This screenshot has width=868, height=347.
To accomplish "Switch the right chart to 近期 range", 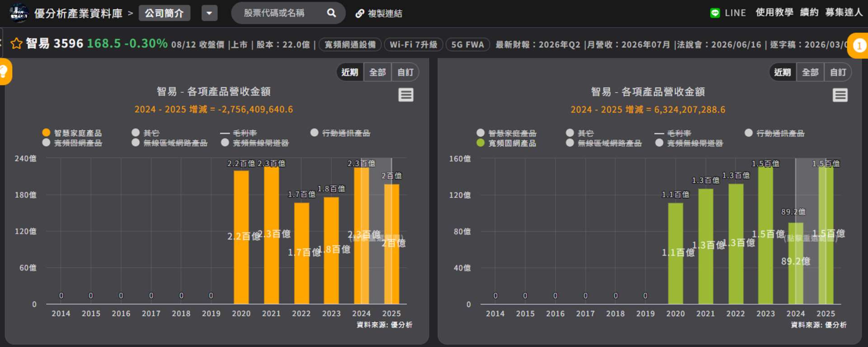I will click(783, 72).
